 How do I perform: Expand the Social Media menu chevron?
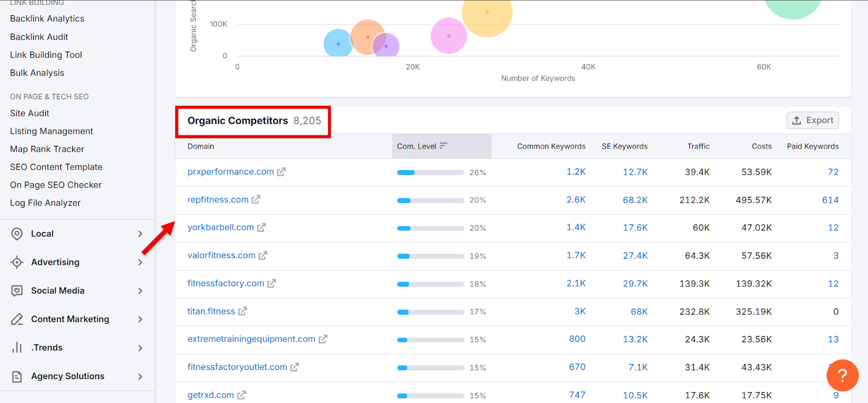click(x=140, y=291)
